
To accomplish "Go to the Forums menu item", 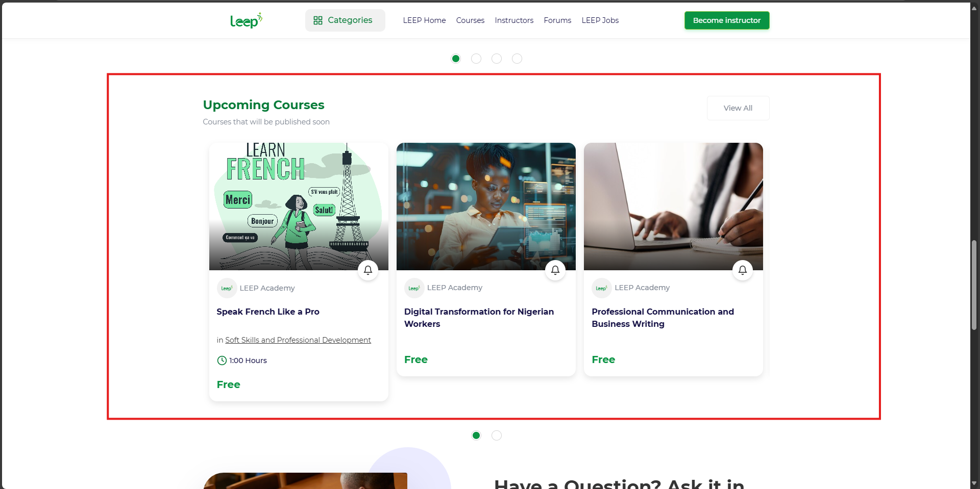I will (x=557, y=20).
